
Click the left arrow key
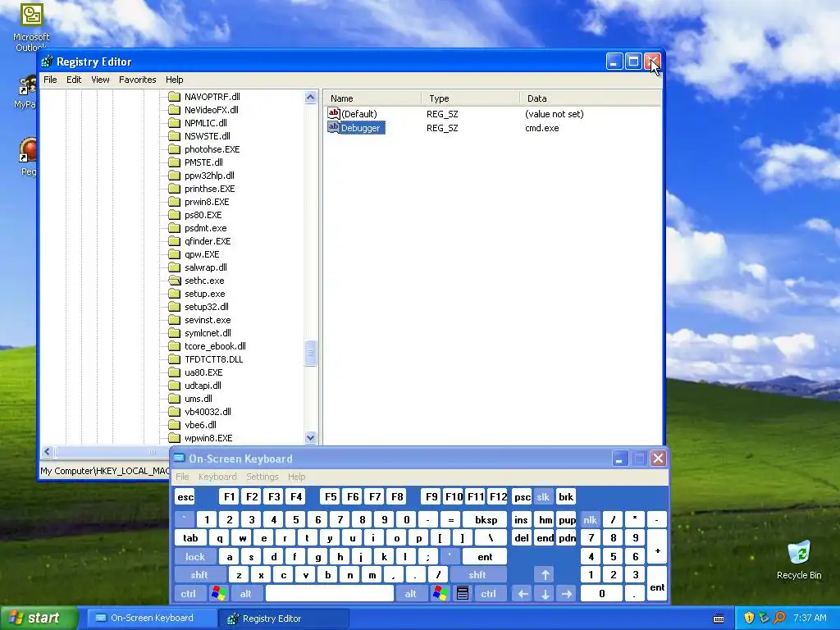pyautogui.click(x=523, y=593)
